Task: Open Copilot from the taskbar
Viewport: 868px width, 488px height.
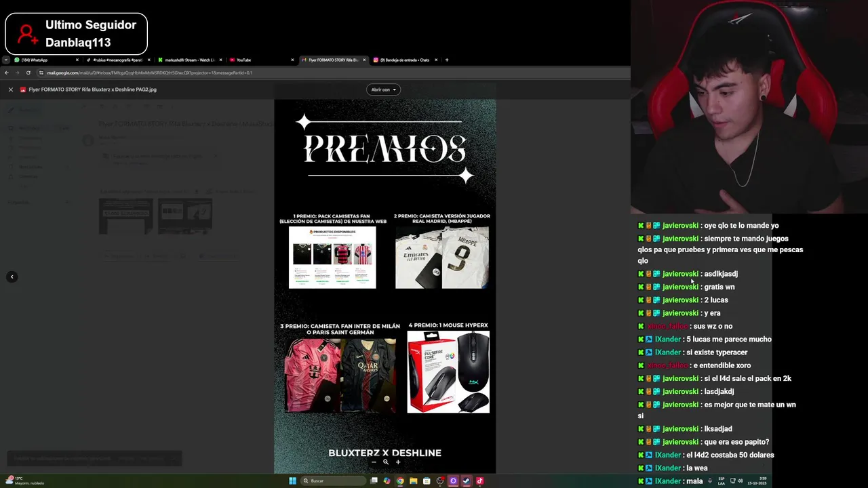Action: [x=387, y=481]
